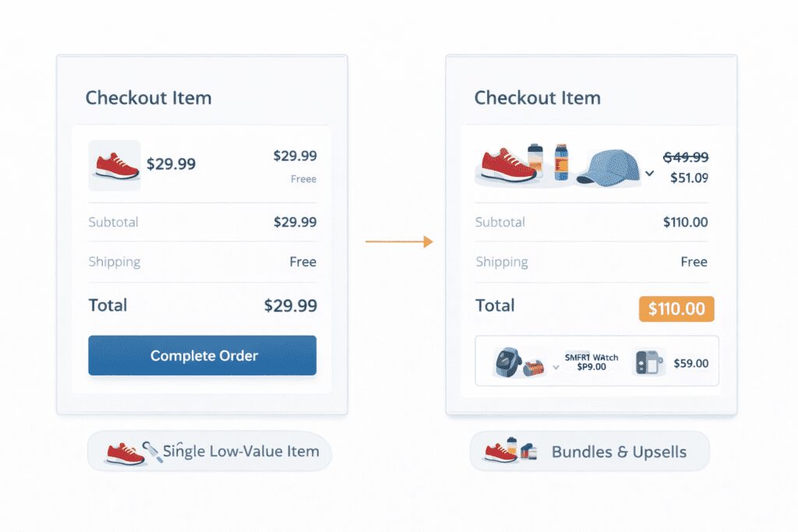Expand the chevron beside the watch upsell
Screen dimensions: 798x532
click(x=556, y=365)
